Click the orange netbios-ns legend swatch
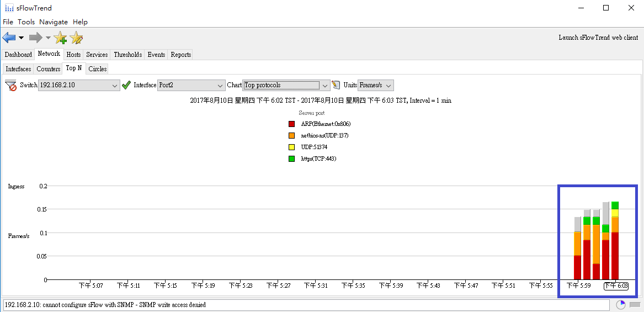Screen dimensions: 644x312 coord(291,135)
